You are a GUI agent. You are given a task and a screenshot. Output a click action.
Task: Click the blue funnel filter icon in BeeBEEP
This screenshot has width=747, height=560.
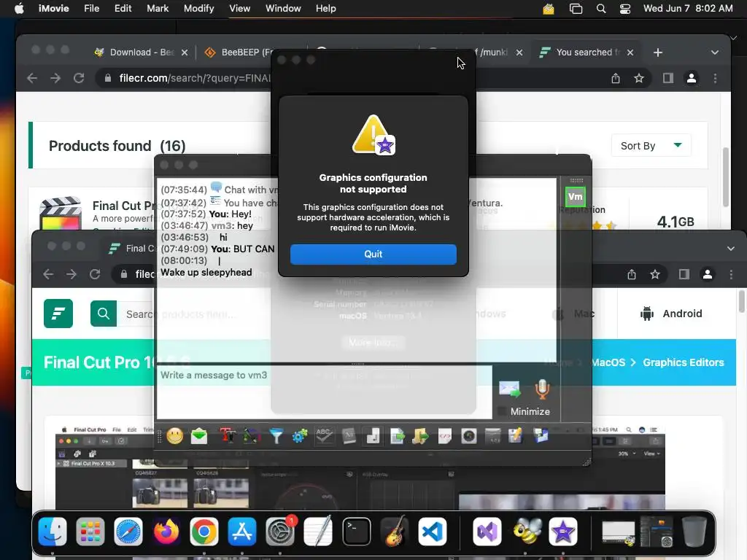pos(276,436)
